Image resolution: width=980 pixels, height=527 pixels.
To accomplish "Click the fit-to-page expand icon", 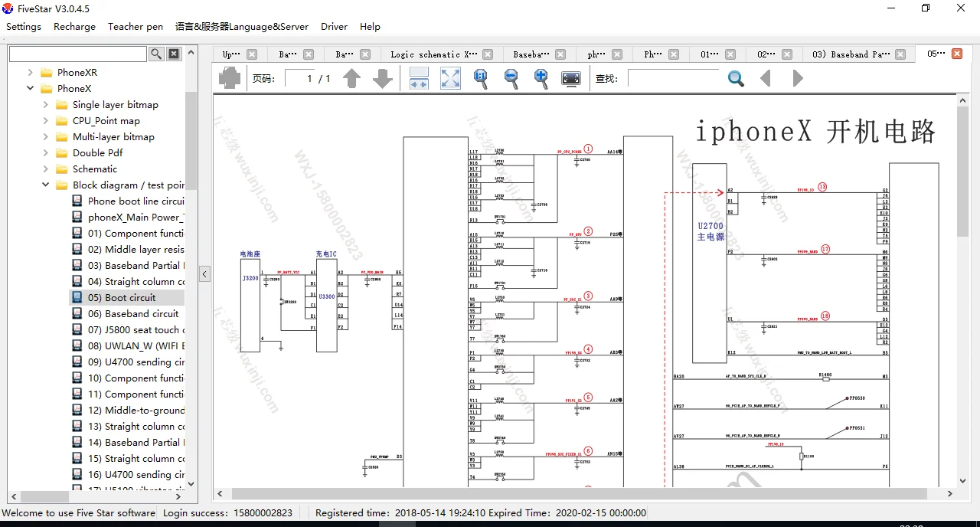I will click(x=450, y=78).
